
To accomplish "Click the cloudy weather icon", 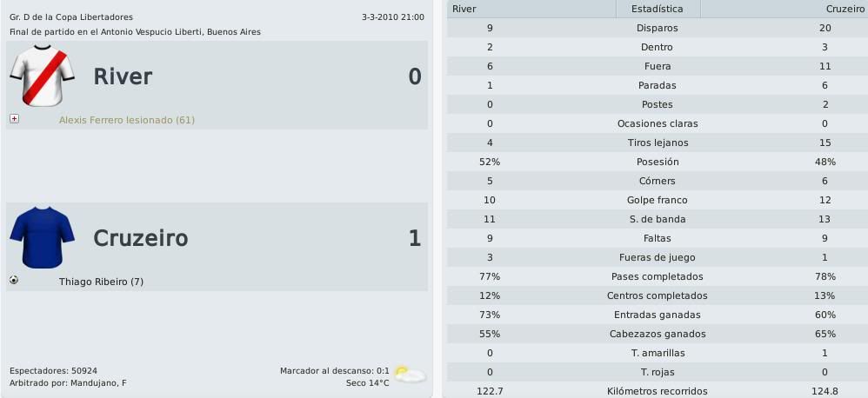I will pos(410,375).
